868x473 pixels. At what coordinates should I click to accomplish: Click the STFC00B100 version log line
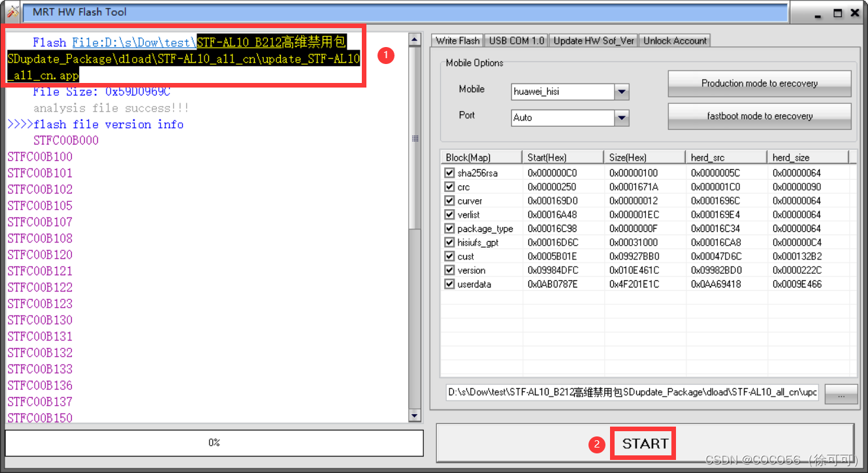40,157
